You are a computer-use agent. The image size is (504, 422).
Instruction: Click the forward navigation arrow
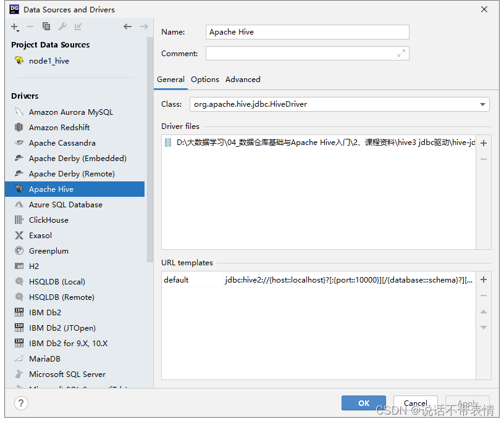(143, 27)
